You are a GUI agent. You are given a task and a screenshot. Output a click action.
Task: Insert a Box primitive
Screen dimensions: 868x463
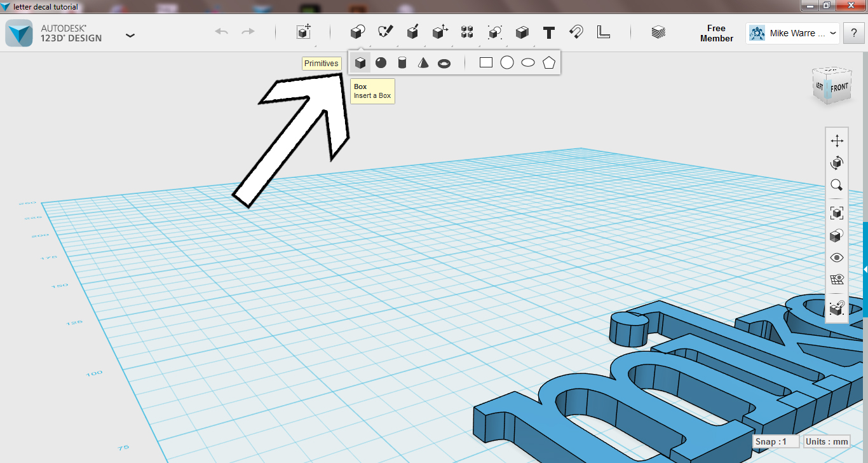tap(360, 62)
